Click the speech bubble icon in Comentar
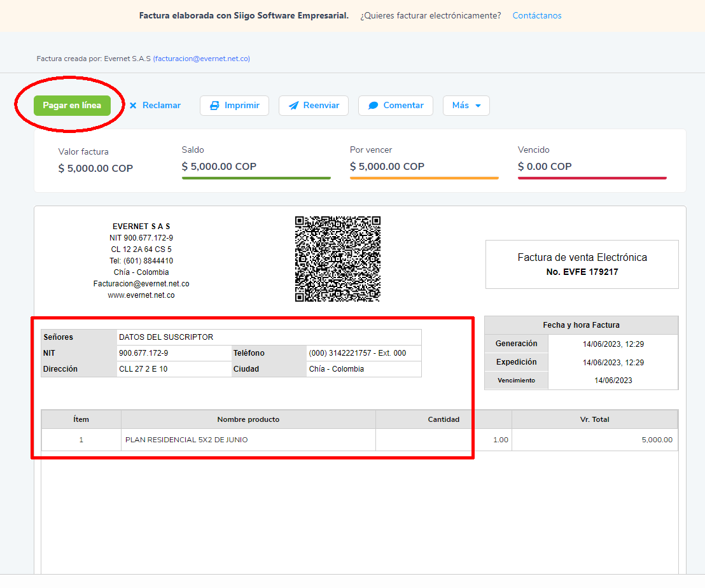705x588 pixels. 373,106
